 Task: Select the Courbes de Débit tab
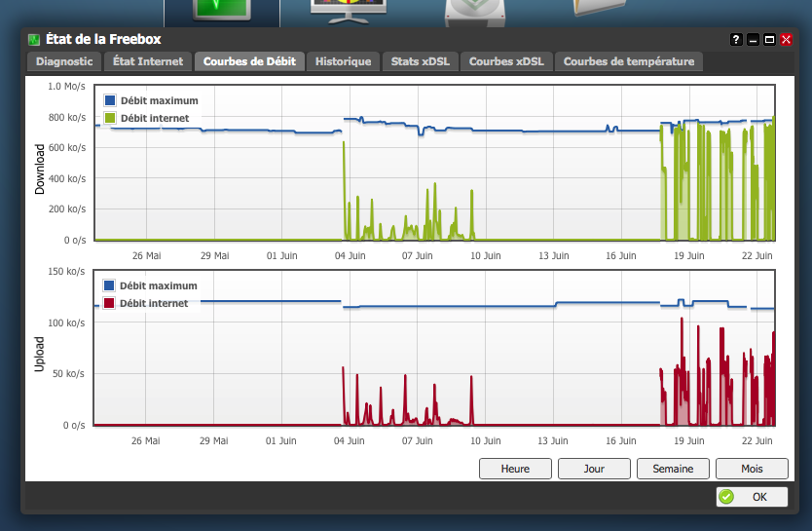pyautogui.click(x=249, y=61)
